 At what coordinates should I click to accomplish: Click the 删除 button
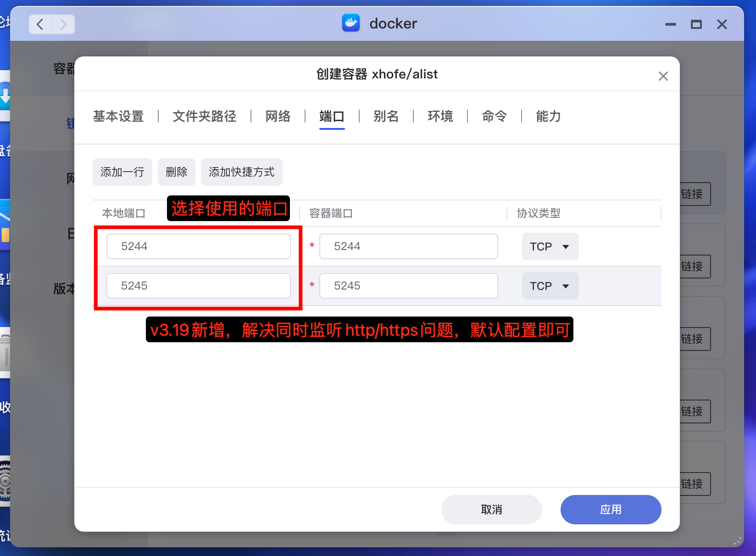(x=177, y=172)
